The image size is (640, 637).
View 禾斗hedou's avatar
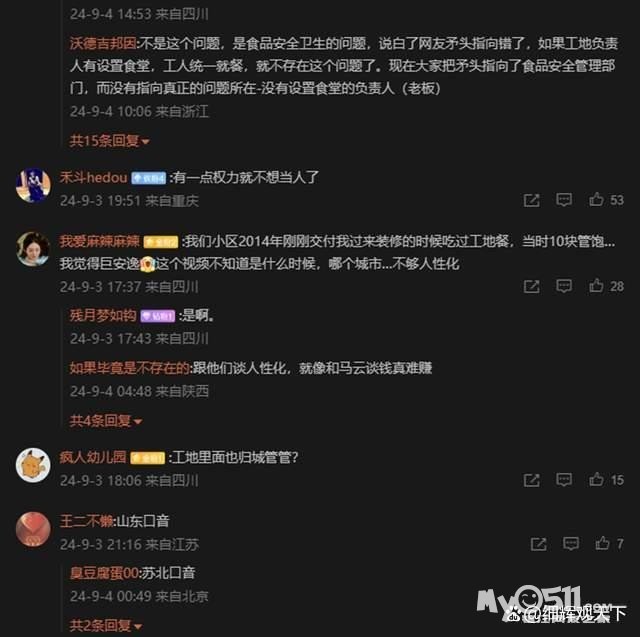33,185
